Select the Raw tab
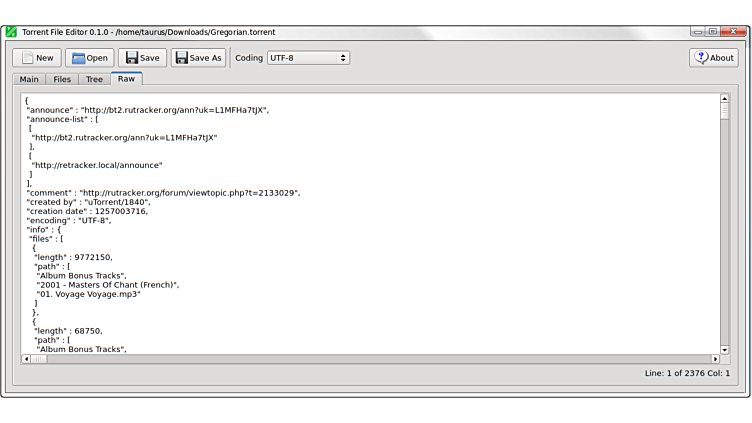This screenshot has height=423, width=752. [x=126, y=79]
